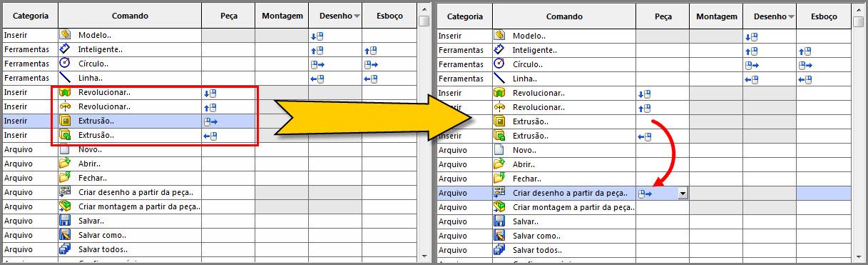The height and width of the screenshot is (265, 868).
Task: Click Criar desenho icon in left table
Action: click(x=64, y=192)
